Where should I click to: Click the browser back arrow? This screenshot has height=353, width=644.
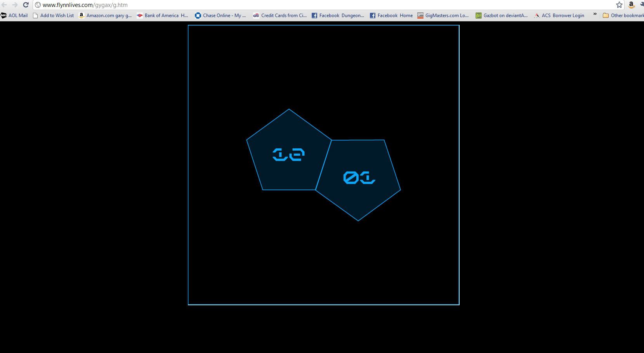point(5,5)
